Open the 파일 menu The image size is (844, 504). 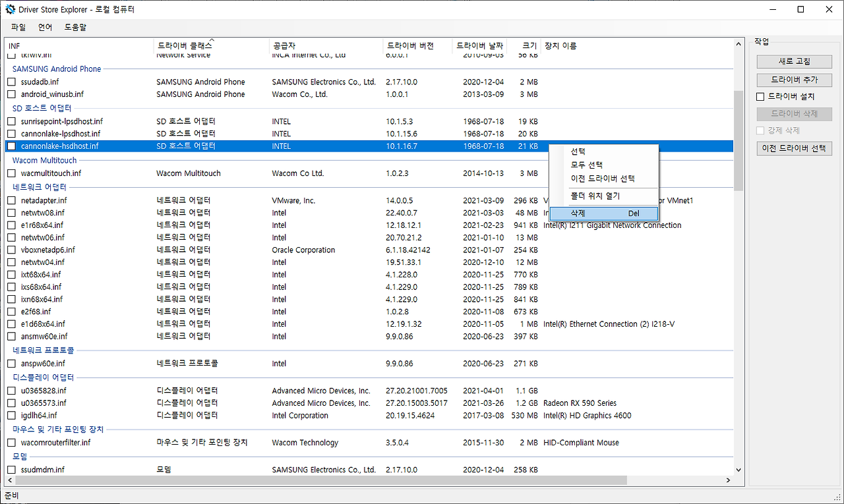click(18, 28)
